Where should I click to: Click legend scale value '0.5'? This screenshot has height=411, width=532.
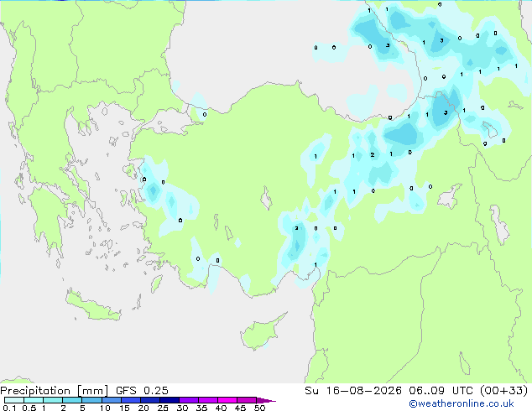pyautogui.click(x=29, y=408)
